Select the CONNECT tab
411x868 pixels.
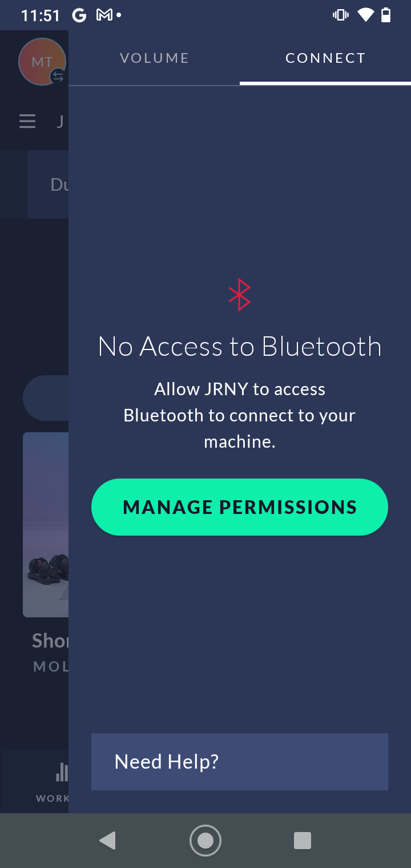tap(325, 58)
